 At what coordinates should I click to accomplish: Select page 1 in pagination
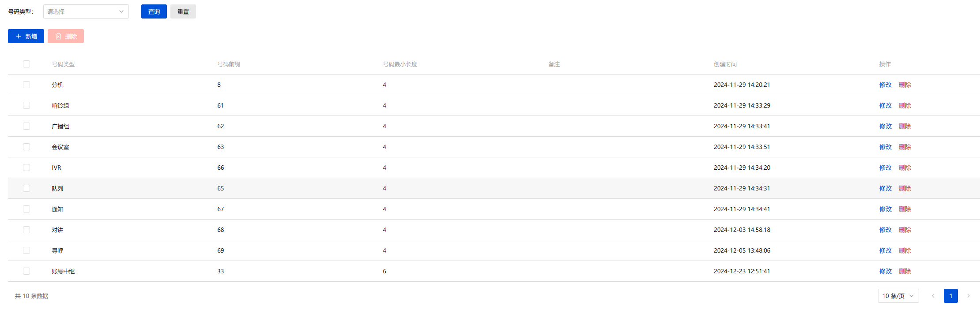click(951, 296)
